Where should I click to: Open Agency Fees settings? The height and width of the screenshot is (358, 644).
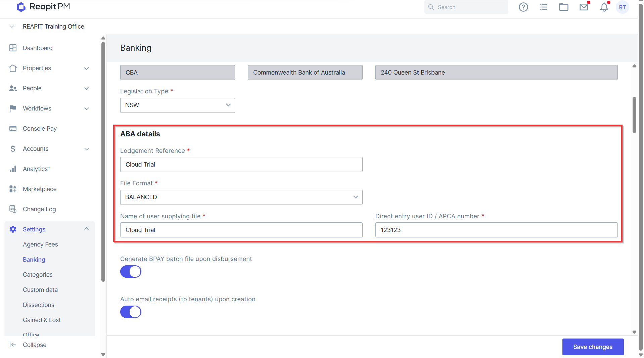click(40, 244)
